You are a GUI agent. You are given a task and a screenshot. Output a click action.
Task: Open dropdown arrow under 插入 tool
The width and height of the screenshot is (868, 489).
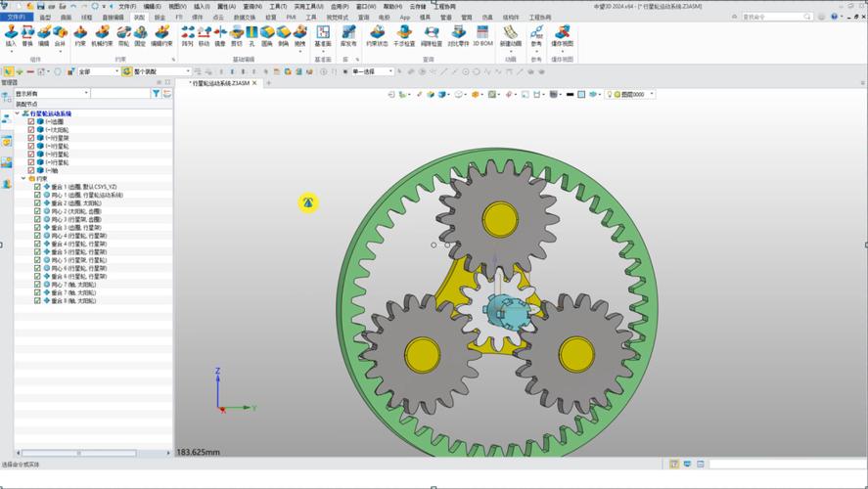click(11, 52)
